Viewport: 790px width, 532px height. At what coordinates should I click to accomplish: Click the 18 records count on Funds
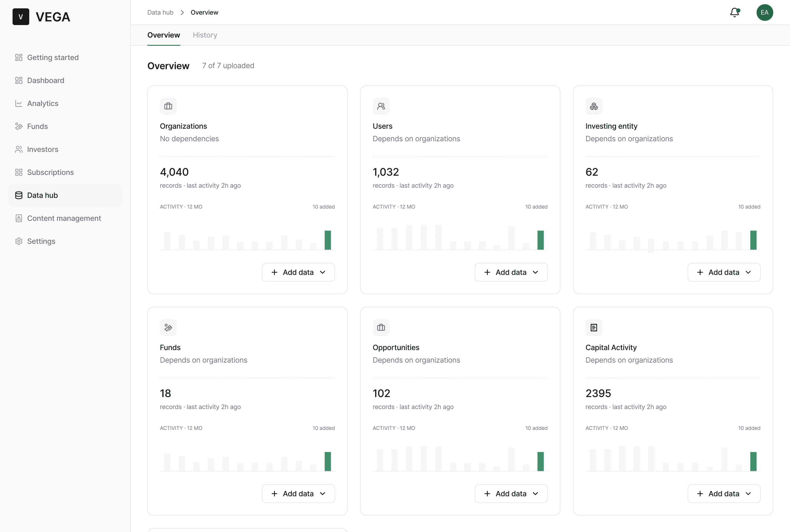pos(166,393)
